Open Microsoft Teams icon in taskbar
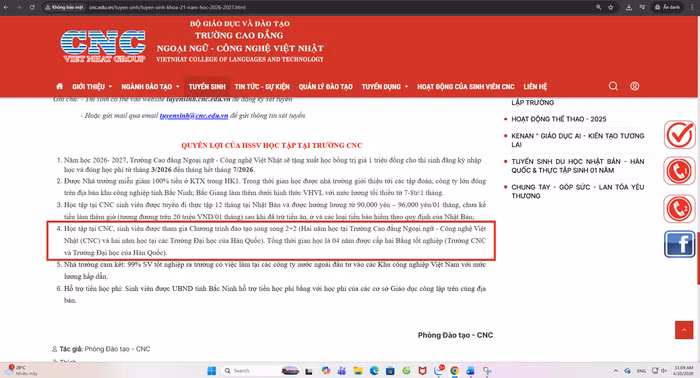The width and height of the screenshot is (700, 378). click(x=342, y=370)
